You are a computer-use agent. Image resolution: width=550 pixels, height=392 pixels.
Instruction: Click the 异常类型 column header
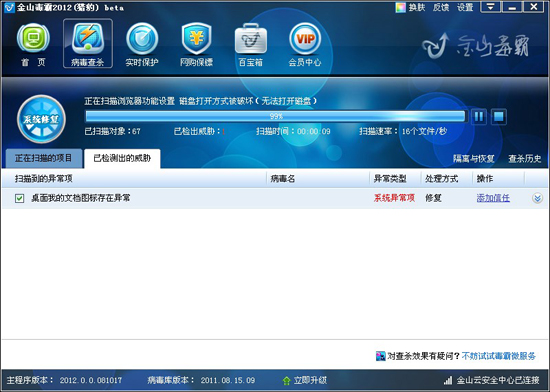395,179
